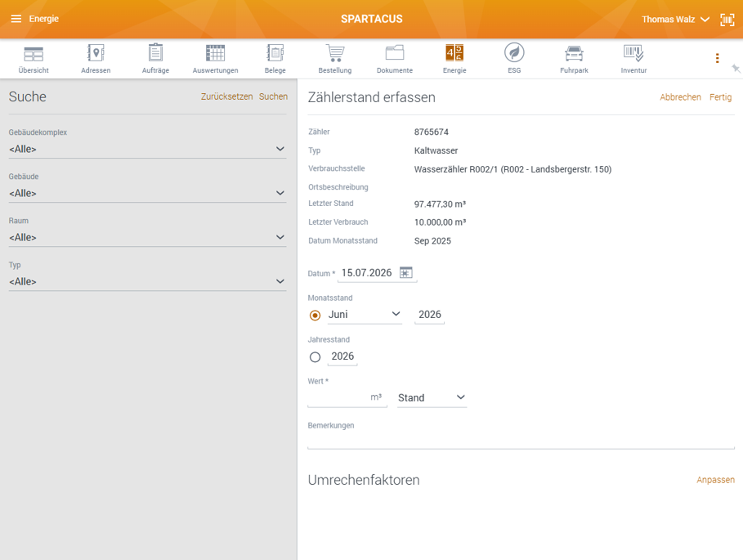Open the ESG leaf icon
Viewport: 743px width, 560px height.
point(514,52)
